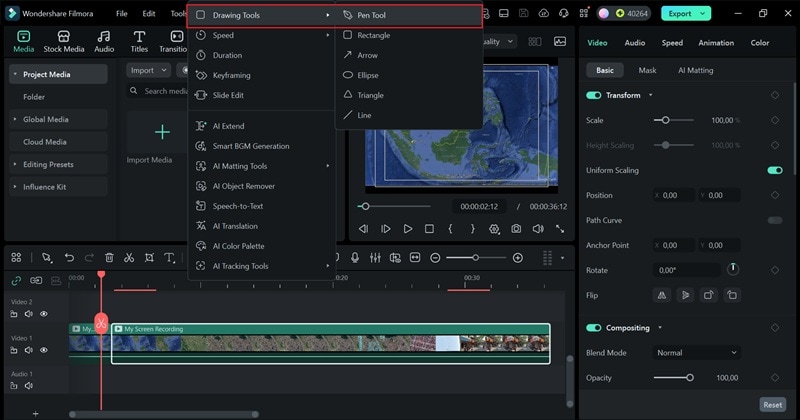Launch AI Extend
This screenshot has height=420, width=800.
point(262,126)
